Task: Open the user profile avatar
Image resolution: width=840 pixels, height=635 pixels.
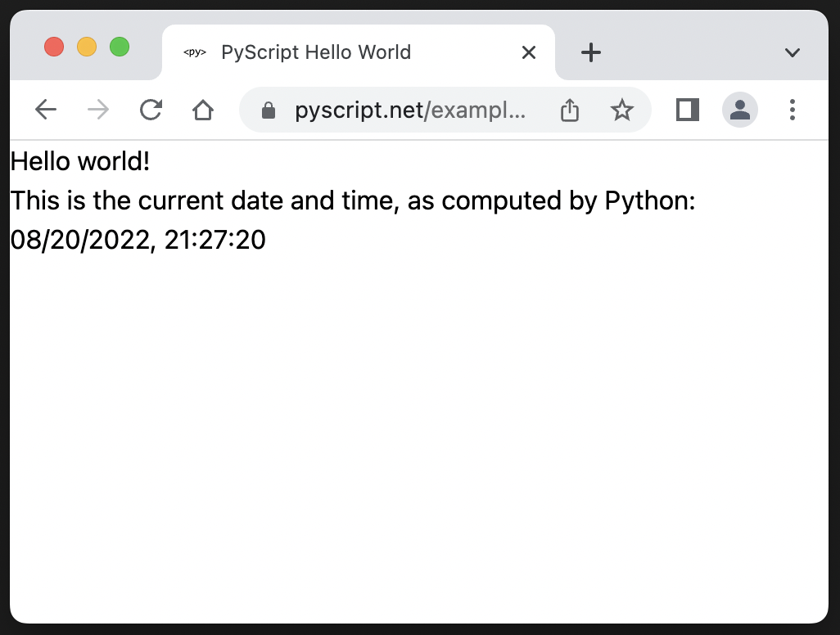Action: (x=740, y=110)
